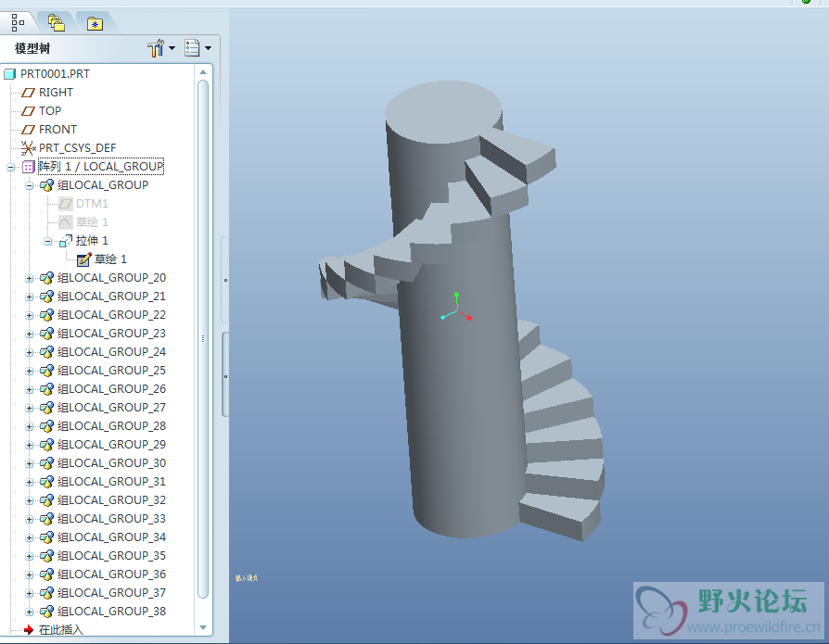
Task: Click the 组LOCAL_GROUP_30 group icon
Action: pyautogui.click(x=47, y=462)
